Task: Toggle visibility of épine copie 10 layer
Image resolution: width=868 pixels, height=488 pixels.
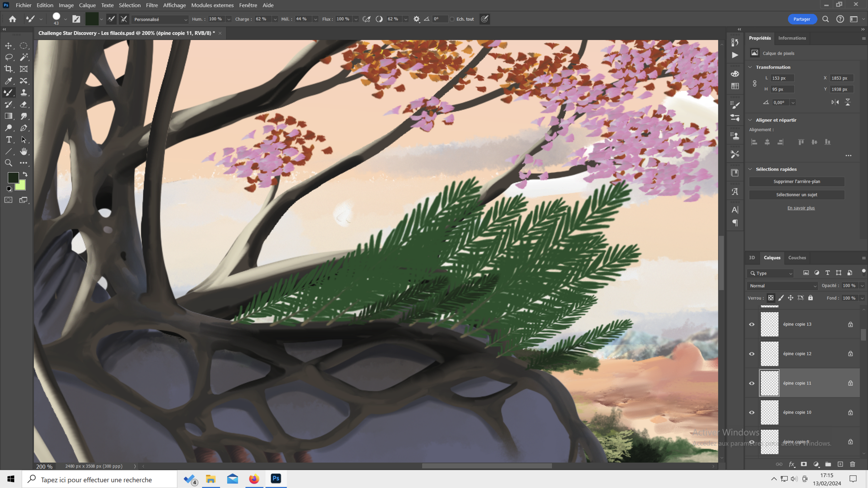Action: [752, 412]
